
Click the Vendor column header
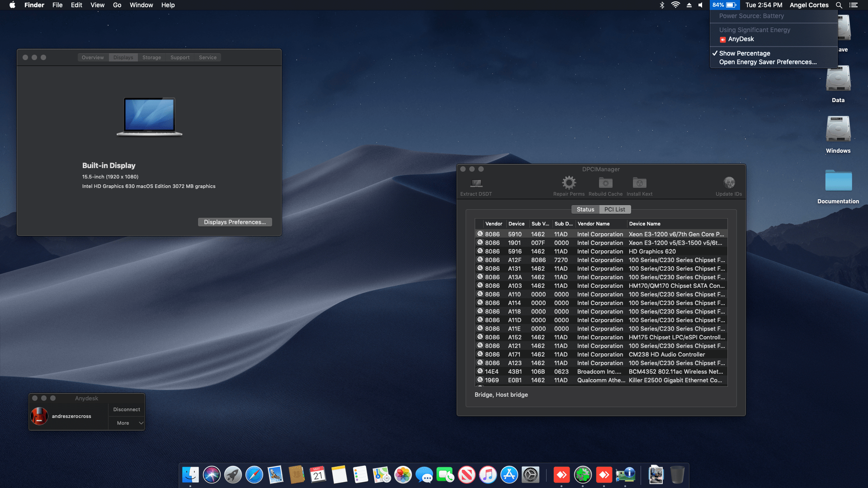[x=494, y=224]
